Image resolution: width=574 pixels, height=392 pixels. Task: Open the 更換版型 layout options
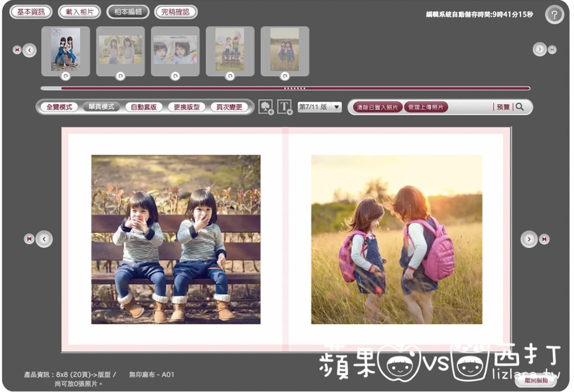click(x=187, y=107)
